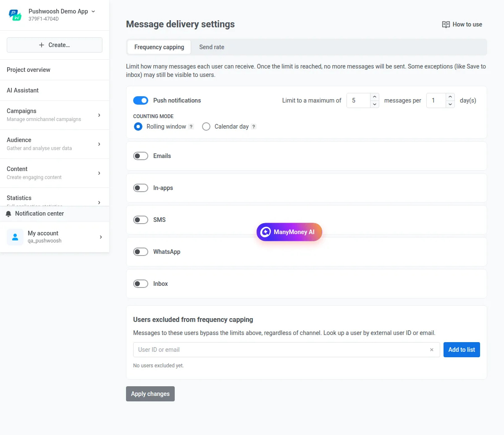Open the Statistics menu item
The height and width of the screenshot is (435, 504).
tap(55, 197)
